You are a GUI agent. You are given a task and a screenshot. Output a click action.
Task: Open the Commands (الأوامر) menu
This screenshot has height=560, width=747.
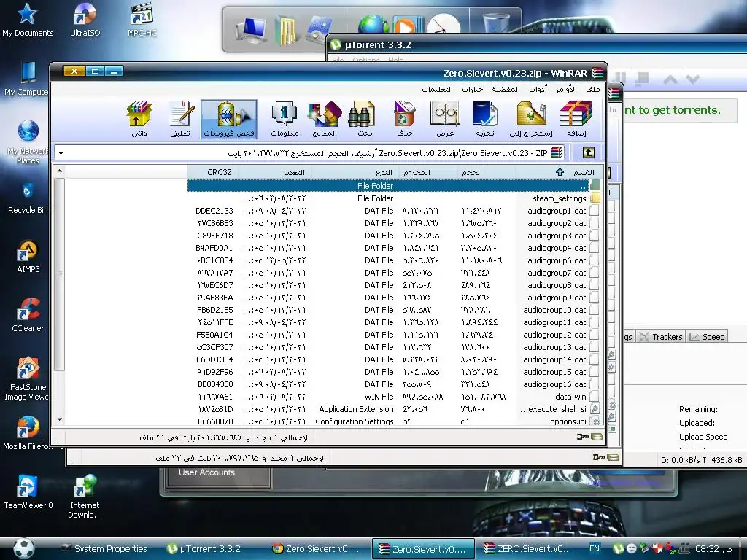click(x=566, y=89)
